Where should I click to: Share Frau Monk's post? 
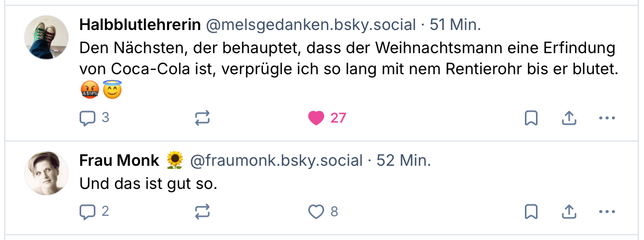click(x=569, y=212)
